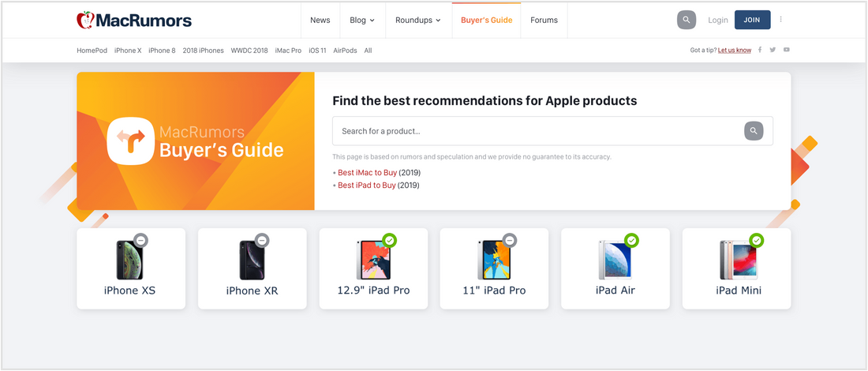Click the Search for a product field
Viewport: 868px width, 371px height.
(x=537, y=131)
